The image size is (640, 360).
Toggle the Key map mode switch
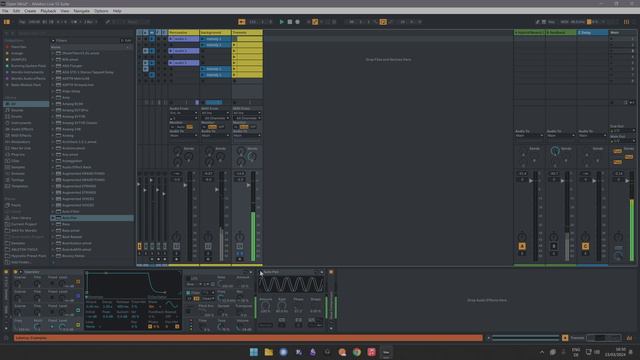pos(551,22)
